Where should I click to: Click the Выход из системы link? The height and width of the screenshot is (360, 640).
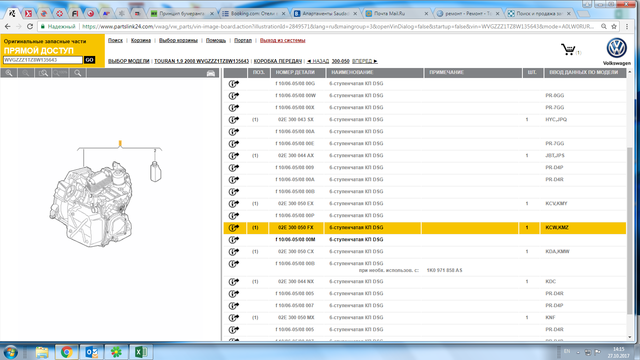click(282, 40)
